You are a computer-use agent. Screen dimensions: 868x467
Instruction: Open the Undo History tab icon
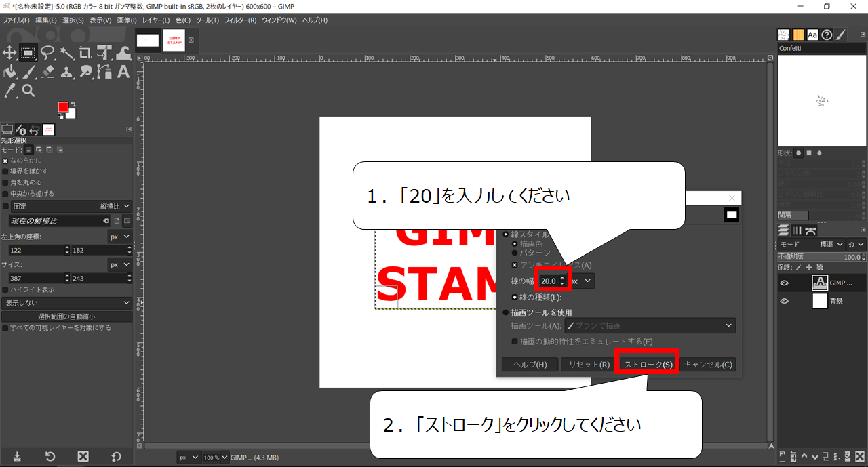(35, 129)
